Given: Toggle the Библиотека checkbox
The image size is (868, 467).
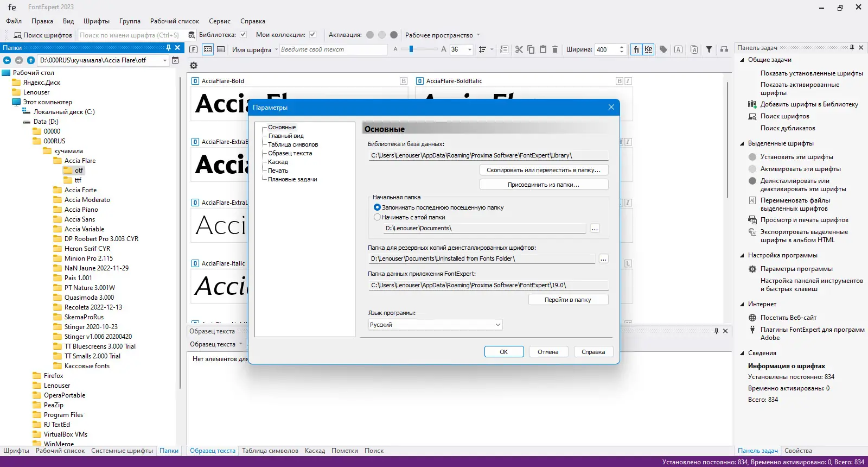Looking at the screenshot, I should [244, 35].
